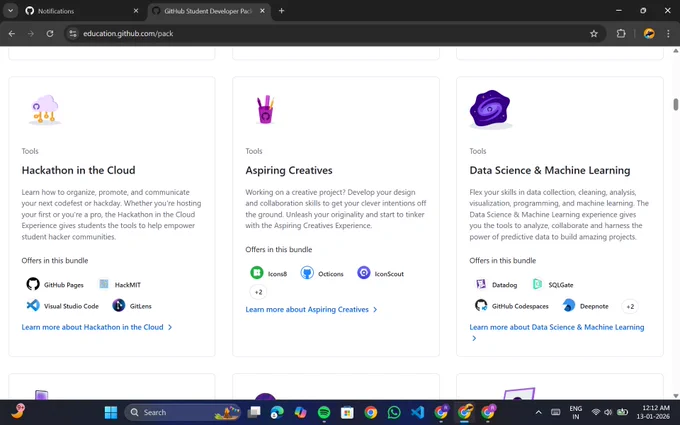The width and height of the screenshot is (680, 425).
Task: Switch to the Notifications tab
Action: click(x=82, y=11)
